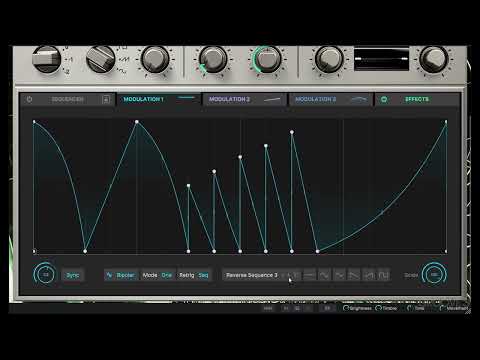Click the knob just left of the black display
This screenshot has height=360, width=480.
[329, 59]
